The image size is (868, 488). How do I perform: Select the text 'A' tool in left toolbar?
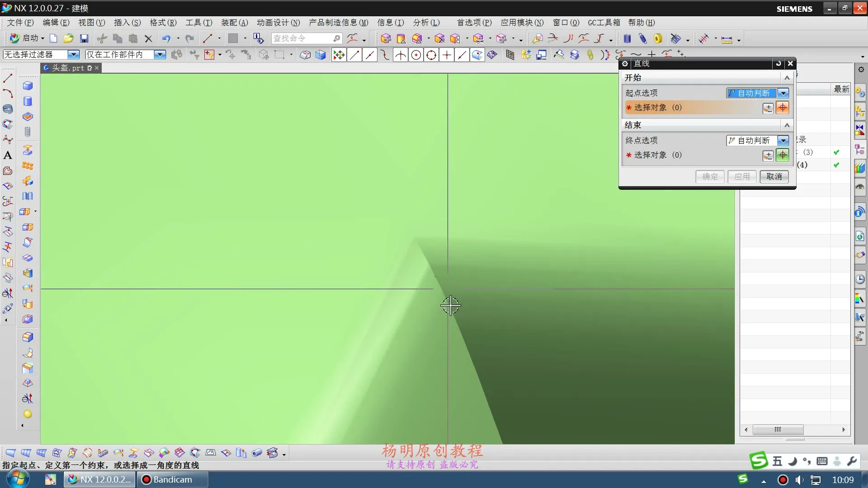pyautogui.click(x=8, y=155)
